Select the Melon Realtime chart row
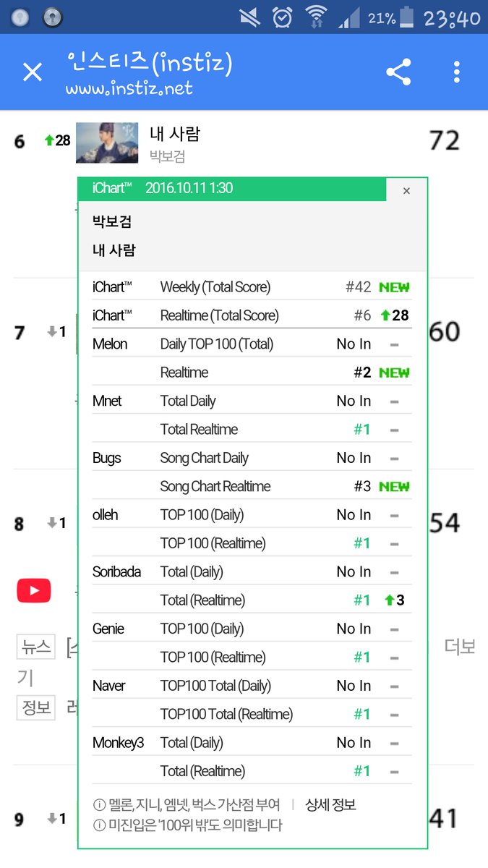The height and width of the screenshot is (868, 488). (x=252, y=373)
